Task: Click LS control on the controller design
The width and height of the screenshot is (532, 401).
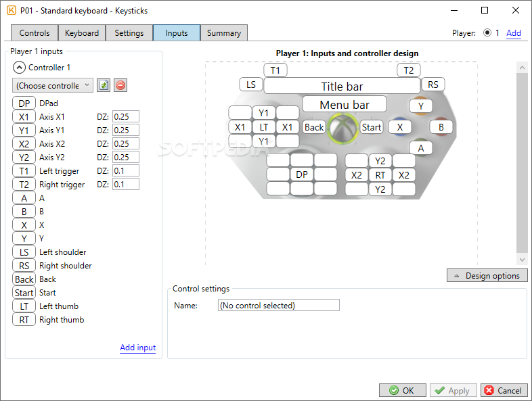Action: tap(251, 85)
